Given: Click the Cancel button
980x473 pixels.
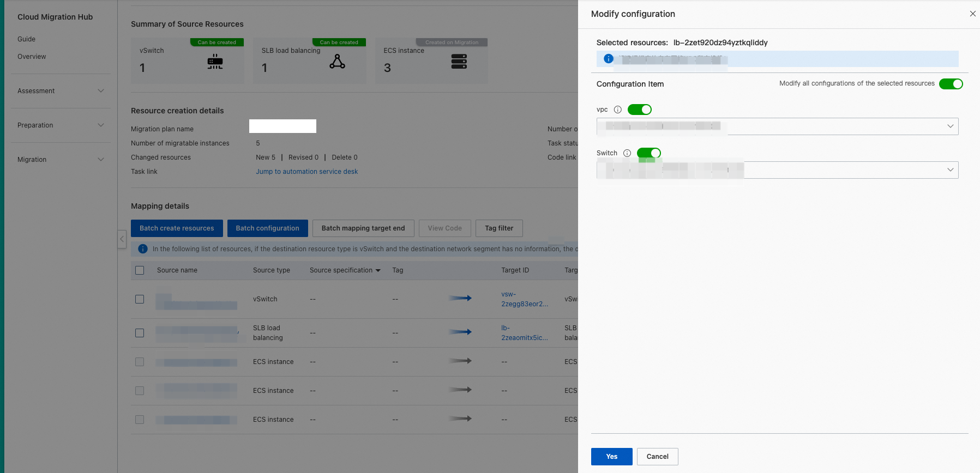Looking at the screenshot, I should point(658,457).
